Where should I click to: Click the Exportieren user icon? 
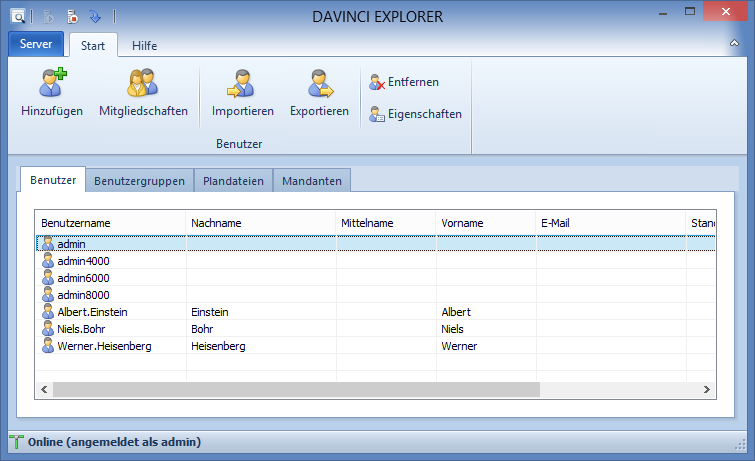coord(319,83)
